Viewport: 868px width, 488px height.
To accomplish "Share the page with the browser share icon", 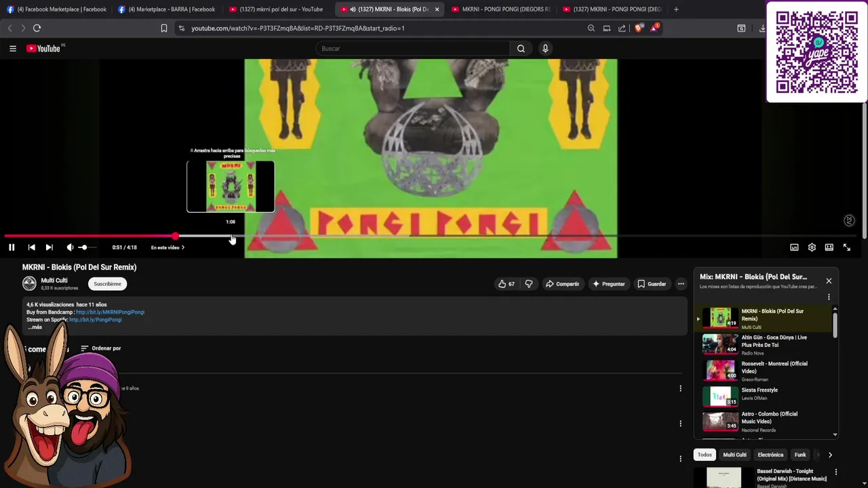I will coord(622,28).
